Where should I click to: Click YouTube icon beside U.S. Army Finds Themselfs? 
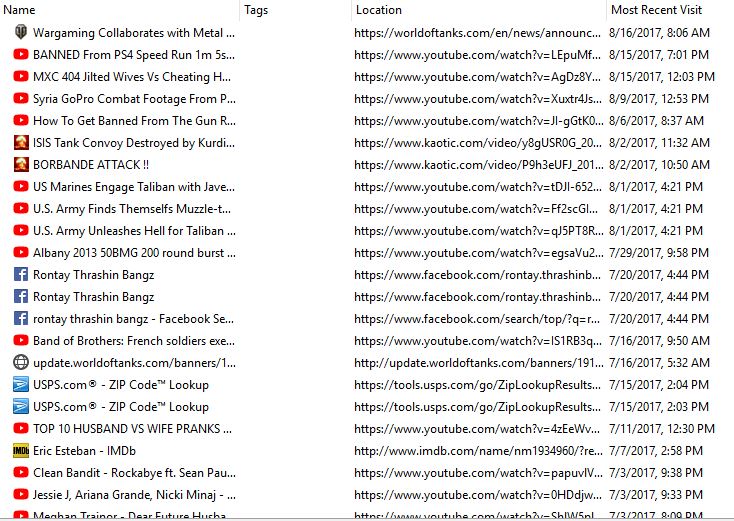point(21,208)
